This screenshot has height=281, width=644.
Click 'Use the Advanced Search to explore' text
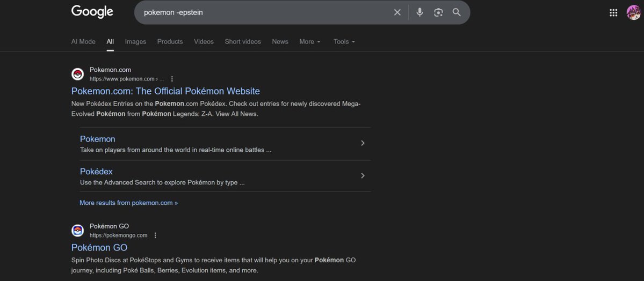pyautogui.click(x=162, y=182)
